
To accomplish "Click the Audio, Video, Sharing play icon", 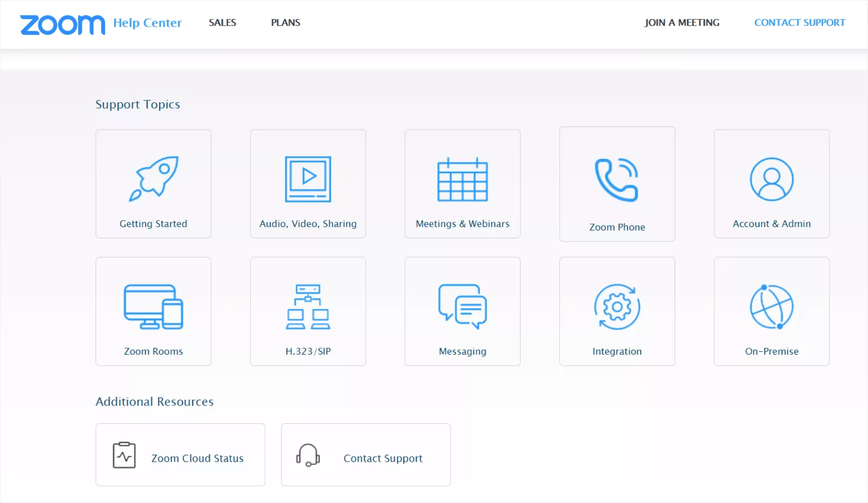I will [308, 179].
